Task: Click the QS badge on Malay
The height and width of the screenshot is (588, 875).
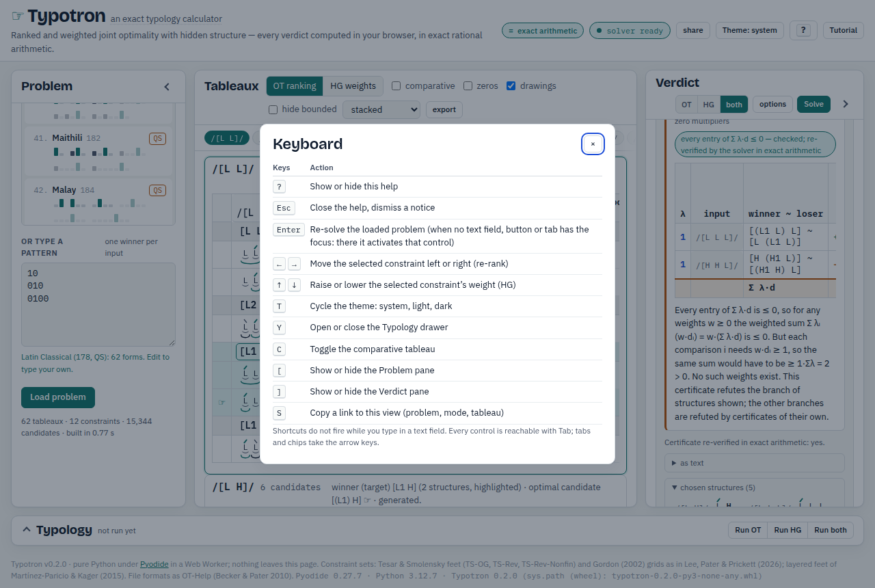Action: pos(157,191)
